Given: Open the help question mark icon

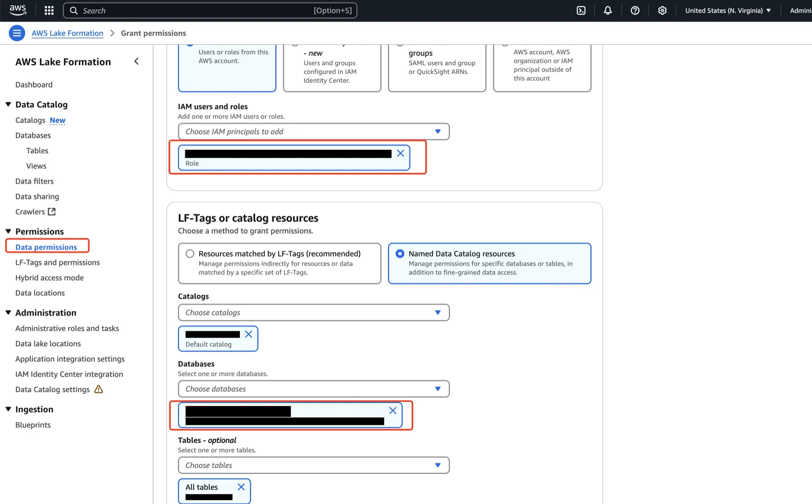Looking at the screenshot, I should click(x=635, y=11).
